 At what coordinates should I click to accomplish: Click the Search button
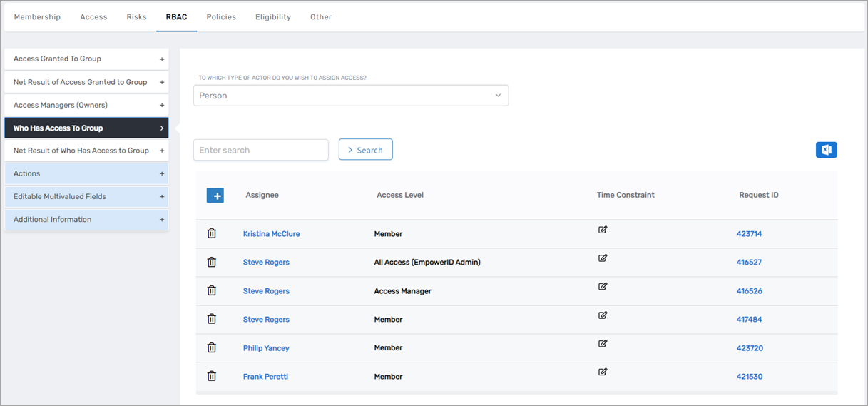pos(365,150)
